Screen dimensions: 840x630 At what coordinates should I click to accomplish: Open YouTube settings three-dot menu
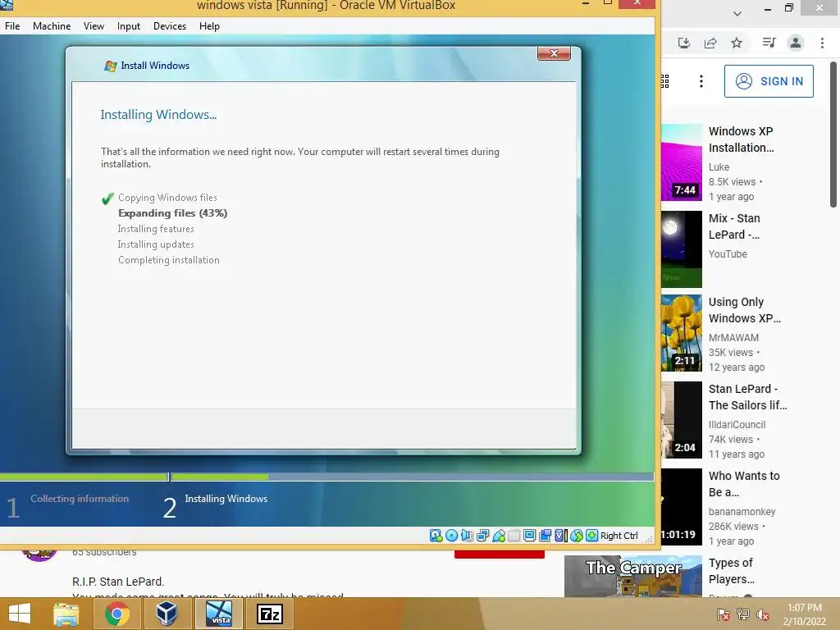[701, 81]
